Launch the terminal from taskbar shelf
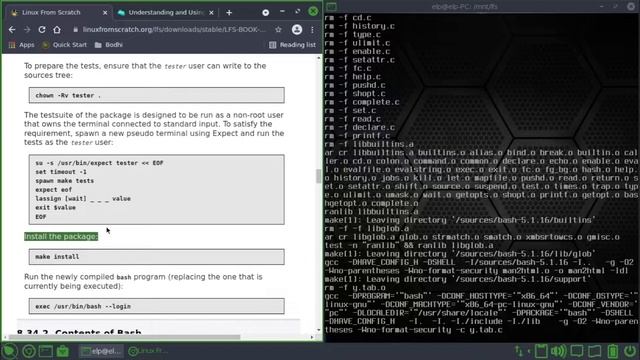Image resolution: width=640 pixels, height=360 pixels. [x=46, y=351]
